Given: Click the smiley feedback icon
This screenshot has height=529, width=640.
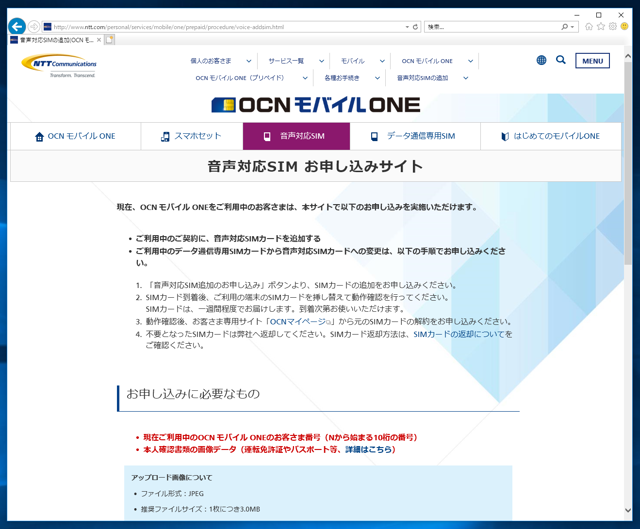Looking at the screenshot, I should click(x=624, y=27).
